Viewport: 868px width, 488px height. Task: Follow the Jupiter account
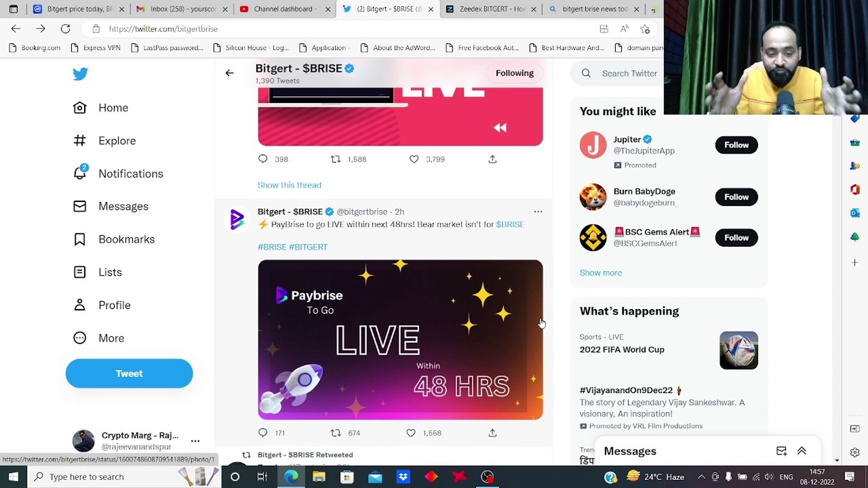[x=736, y=145]
